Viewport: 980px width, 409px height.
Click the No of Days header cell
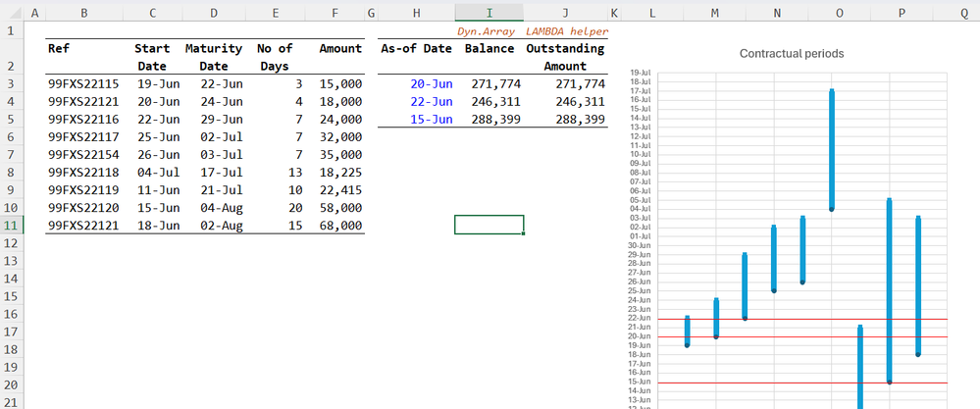[x=275, y=57]
